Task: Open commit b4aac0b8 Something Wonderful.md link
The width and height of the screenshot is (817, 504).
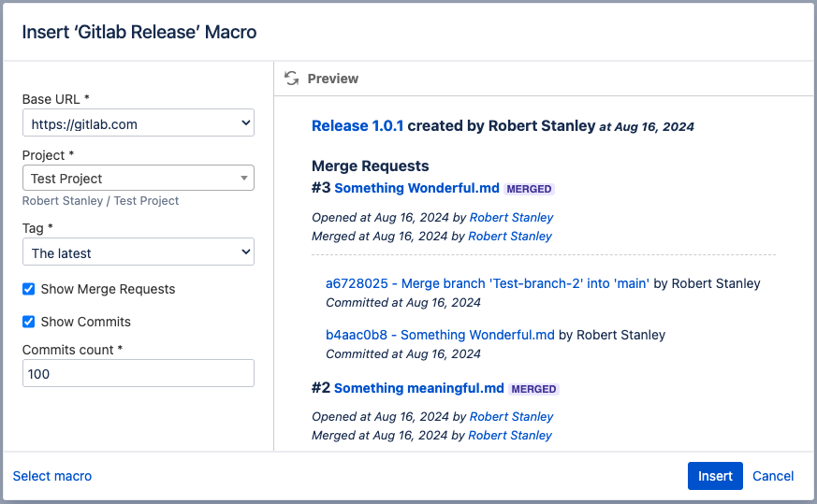Action: point(440,335)
